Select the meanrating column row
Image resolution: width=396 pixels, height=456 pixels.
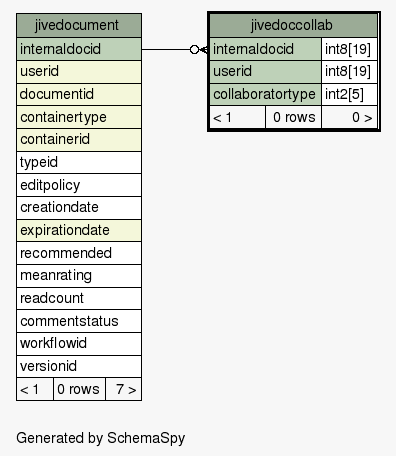coord(79,276)
